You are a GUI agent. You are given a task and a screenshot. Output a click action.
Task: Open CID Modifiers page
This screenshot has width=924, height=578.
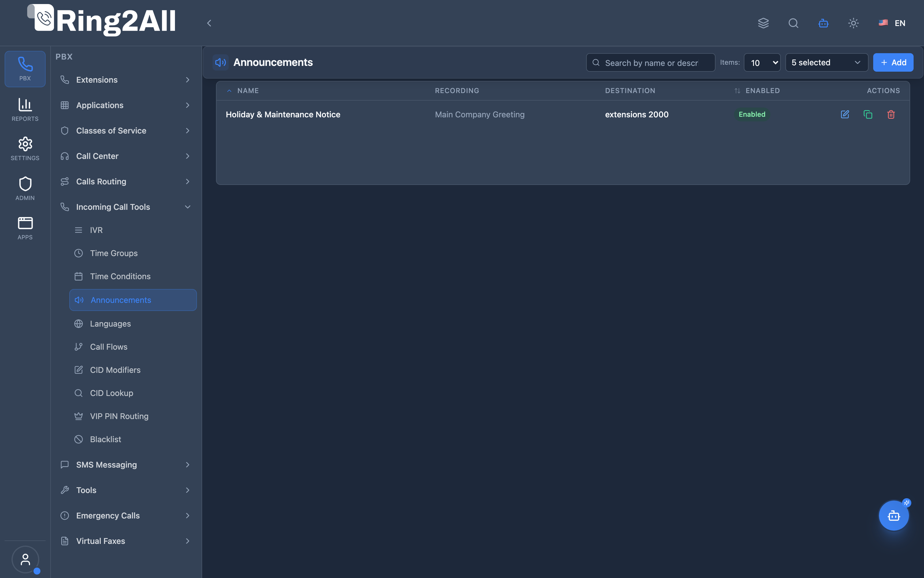point(133,370)
